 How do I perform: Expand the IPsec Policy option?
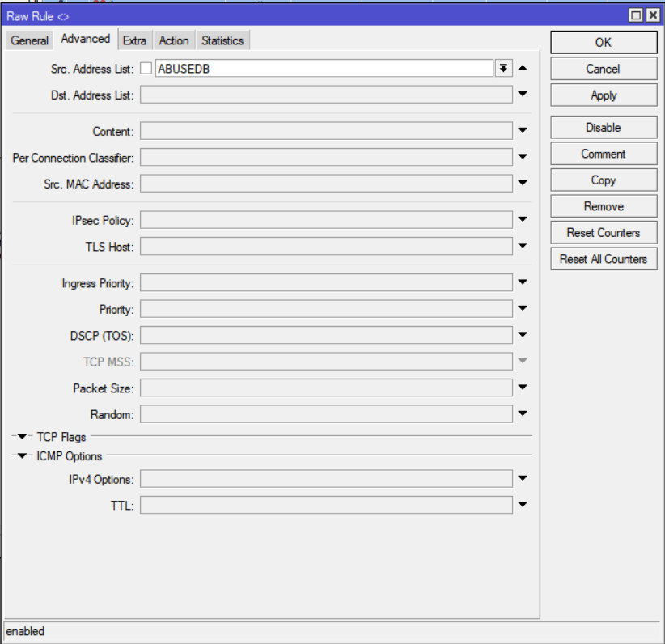[x=523, y=220]
